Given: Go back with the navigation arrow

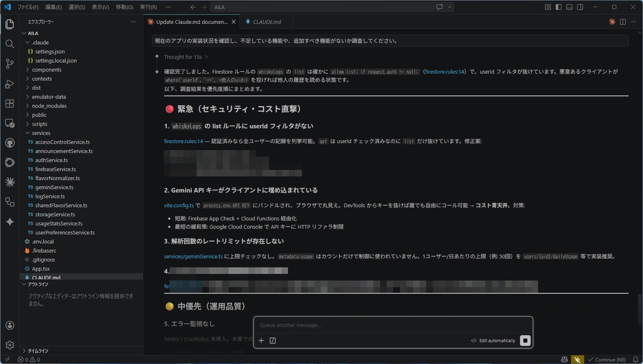Looking at the screenshot, I should (193, 7).
